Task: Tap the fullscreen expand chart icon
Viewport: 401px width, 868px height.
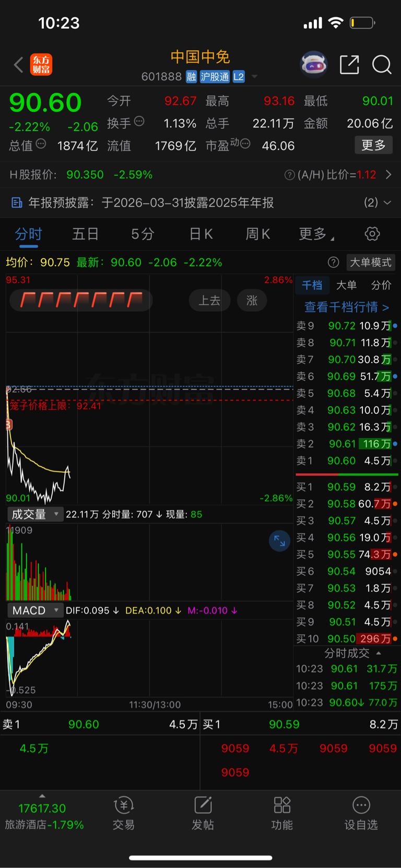Action: pos(279,541)
